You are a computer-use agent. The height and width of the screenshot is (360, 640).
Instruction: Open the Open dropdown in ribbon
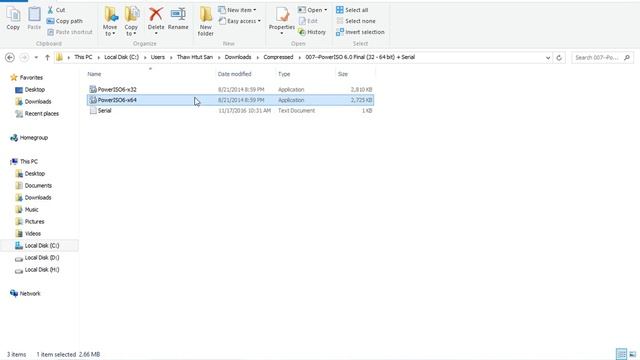[313, 10]
